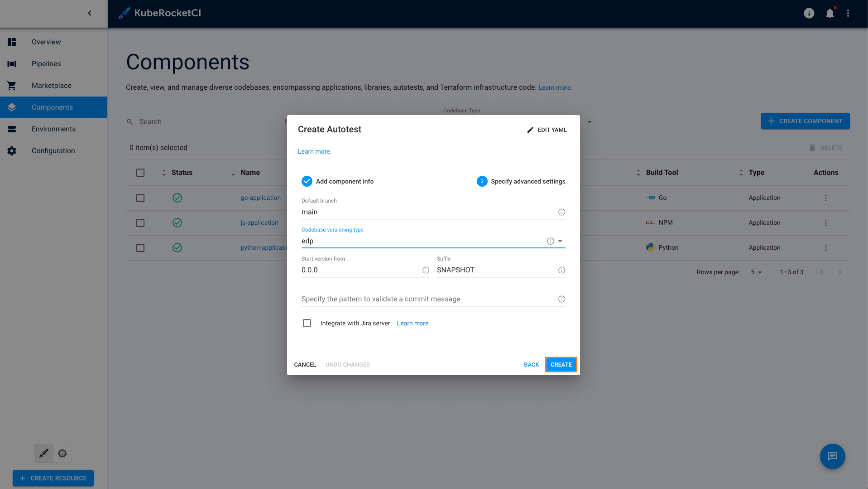Select the Environments sidebar entry
The width and height of the screenshot is (868, 489).
pos(53,129)
